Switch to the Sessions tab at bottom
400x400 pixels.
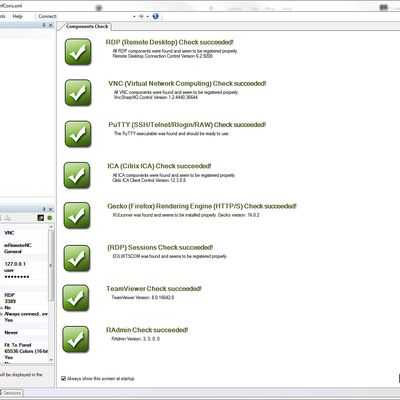coord(12,393)
